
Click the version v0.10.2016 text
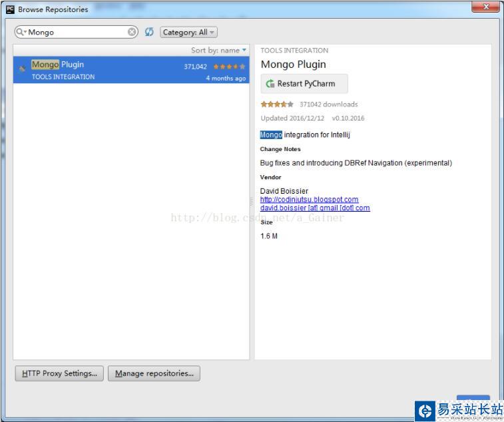[348, 118]
